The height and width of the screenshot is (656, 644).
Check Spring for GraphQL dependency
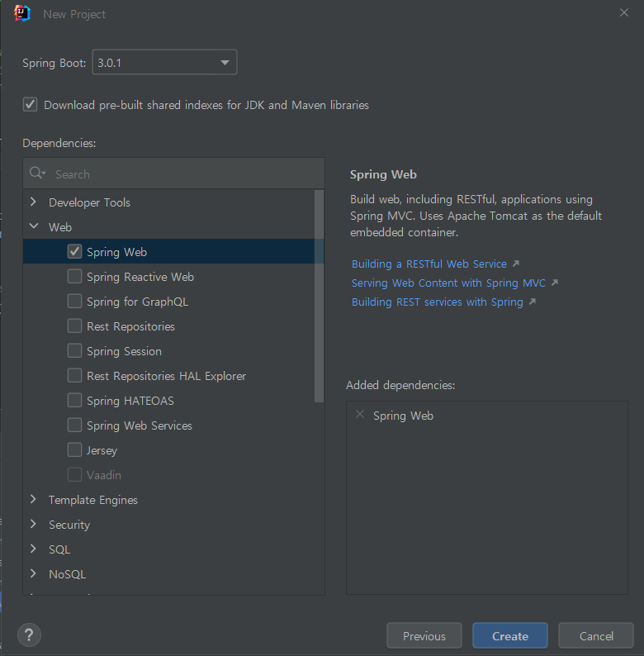pos(74,301)
